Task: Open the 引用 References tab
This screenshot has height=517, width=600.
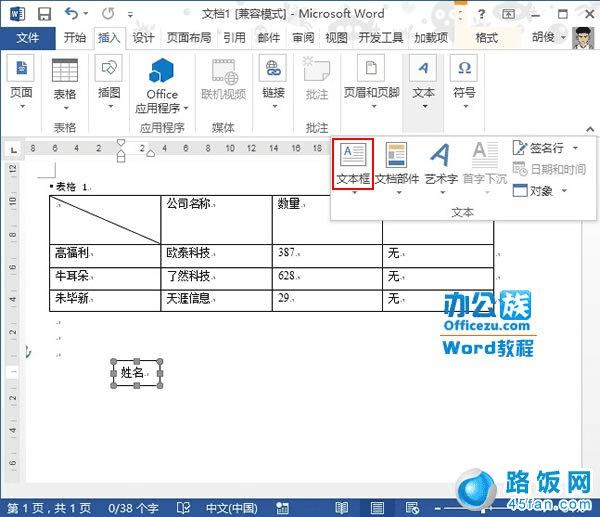Action: 234,38
